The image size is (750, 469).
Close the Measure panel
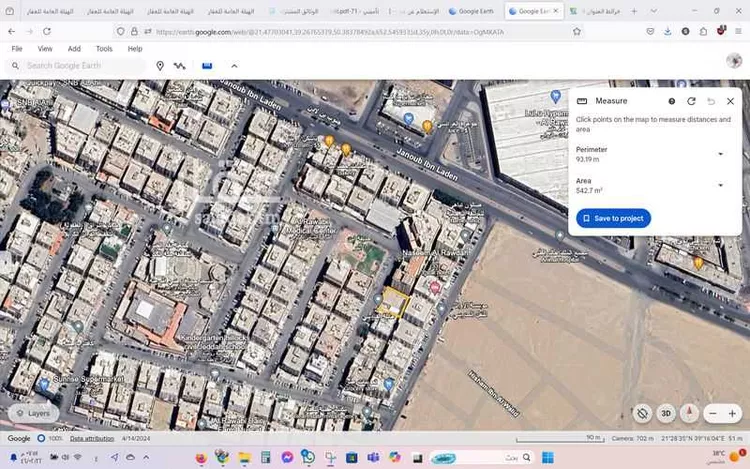click(x=730, y=101)
